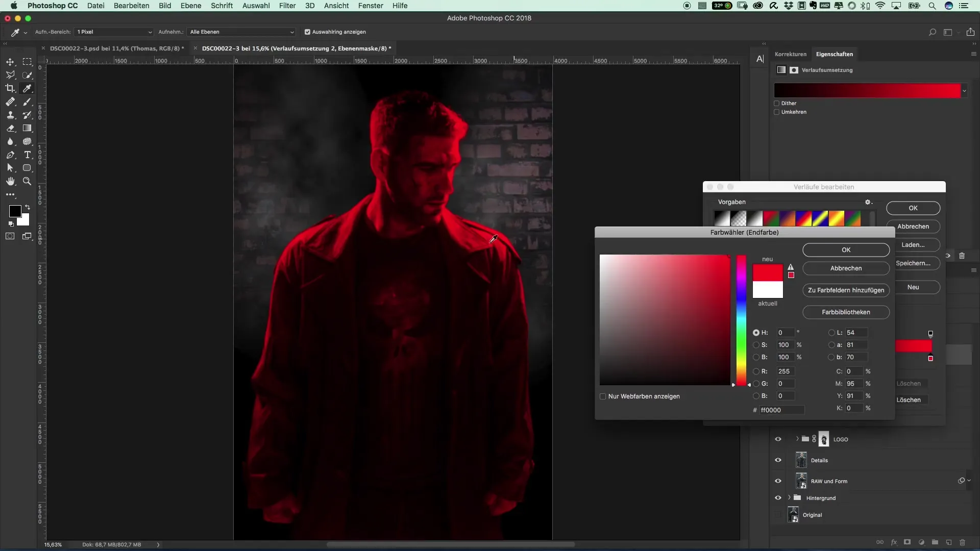Expand the status bar info arrow
Viewport: 980px width, 551px height.
(158, 544)
